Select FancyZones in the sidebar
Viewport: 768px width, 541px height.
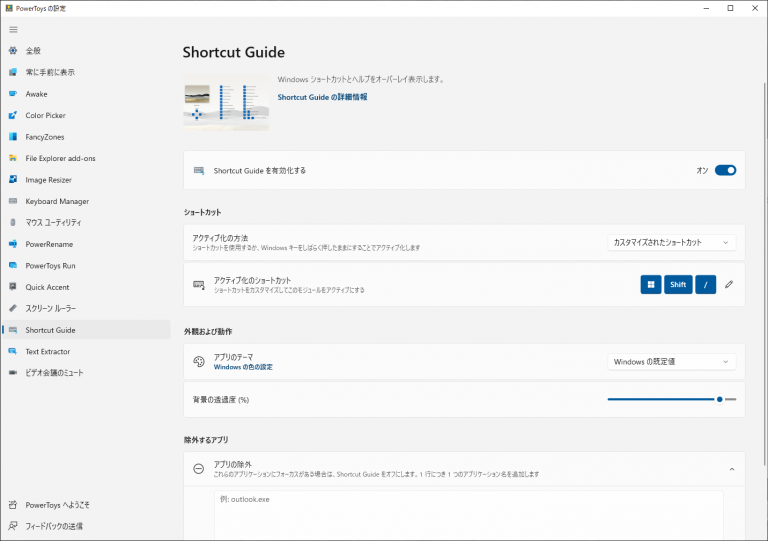(x=45, y=137)
